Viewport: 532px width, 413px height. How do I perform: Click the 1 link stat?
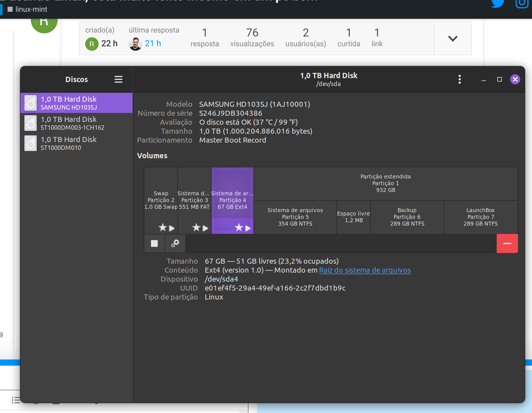(377, 38)
